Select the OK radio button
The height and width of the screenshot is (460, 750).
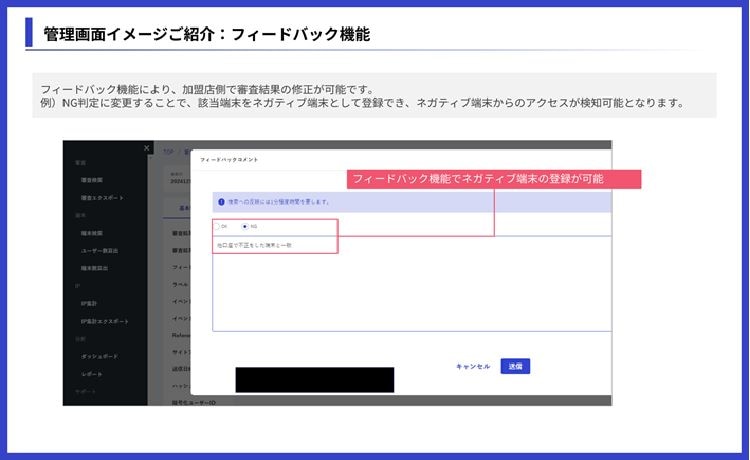pos(216,226)
